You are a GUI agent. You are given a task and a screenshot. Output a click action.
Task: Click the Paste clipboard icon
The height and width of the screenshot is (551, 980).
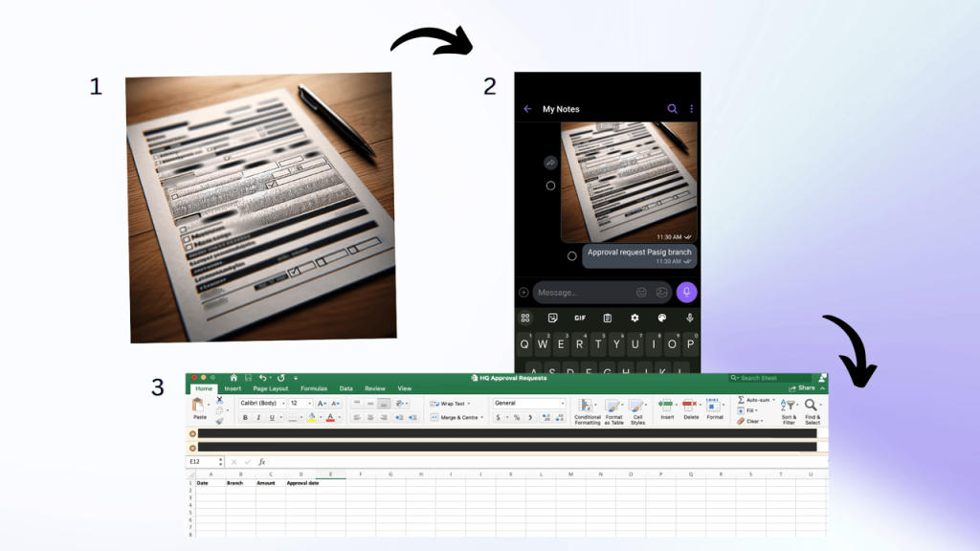[x=197, y=405]
